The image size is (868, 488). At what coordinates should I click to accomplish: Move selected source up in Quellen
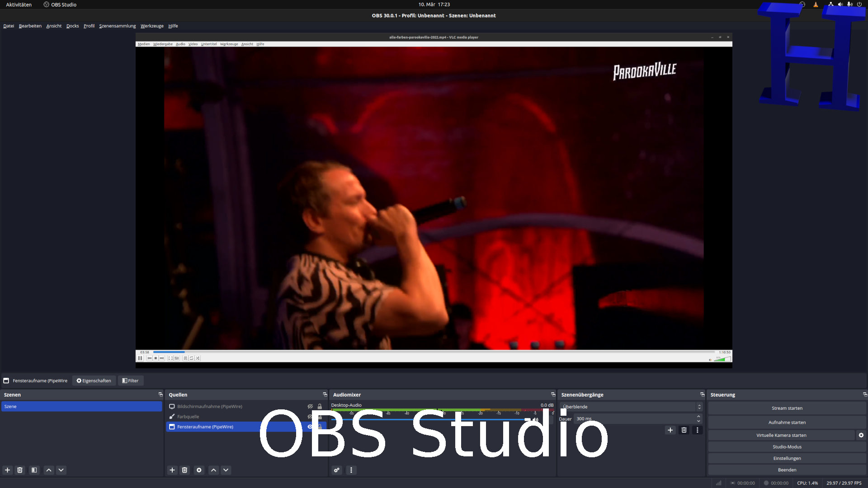pyautogui.click(x=214, y=470)
